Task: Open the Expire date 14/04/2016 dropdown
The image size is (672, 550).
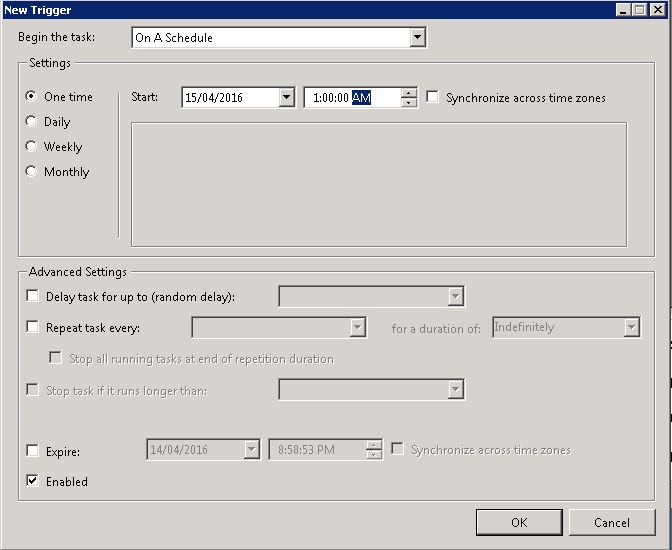Action: tap(251, 450)
